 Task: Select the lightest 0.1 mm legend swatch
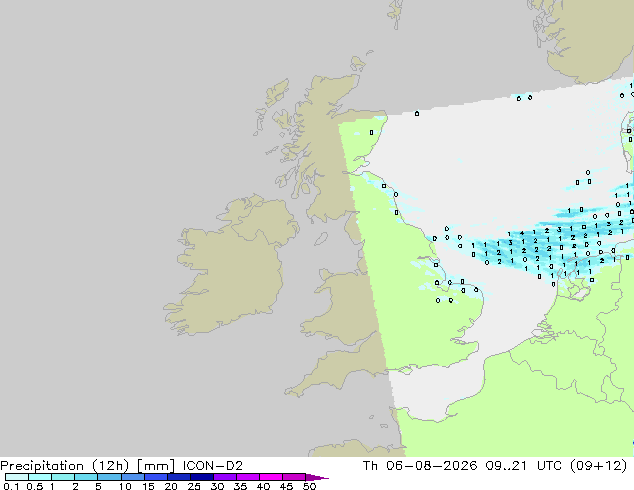click(17, 477)
